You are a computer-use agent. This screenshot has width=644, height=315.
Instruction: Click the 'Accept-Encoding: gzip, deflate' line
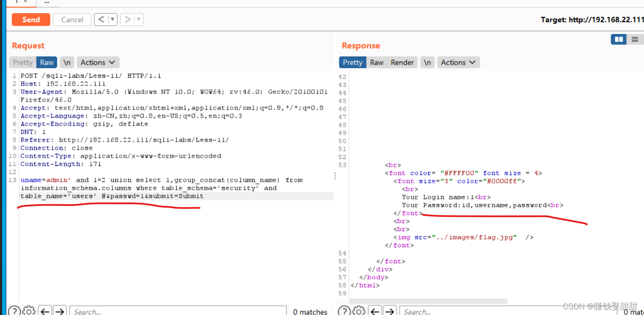click(x=84, y=124)
